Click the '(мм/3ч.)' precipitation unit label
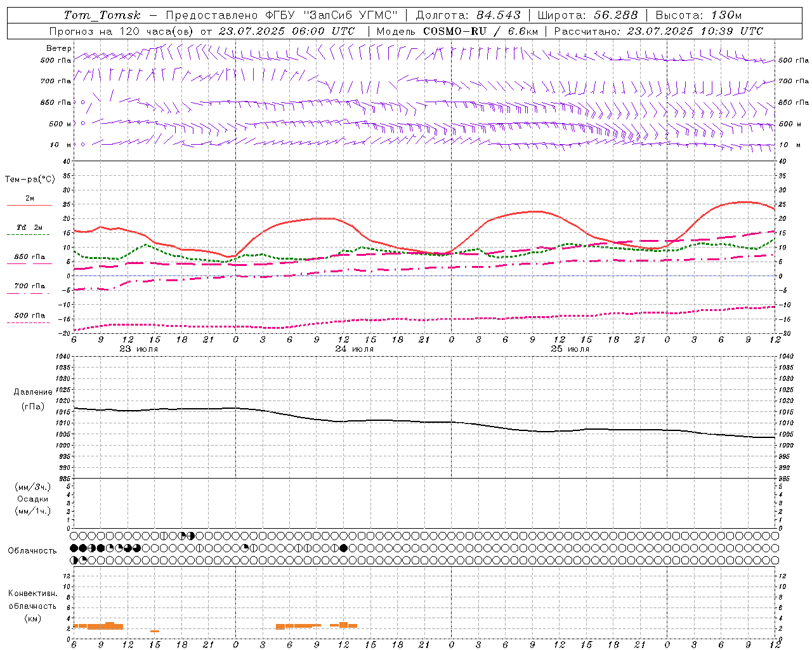Image resolution: width=812 pixels, height=650 pixels. (33, 487)
